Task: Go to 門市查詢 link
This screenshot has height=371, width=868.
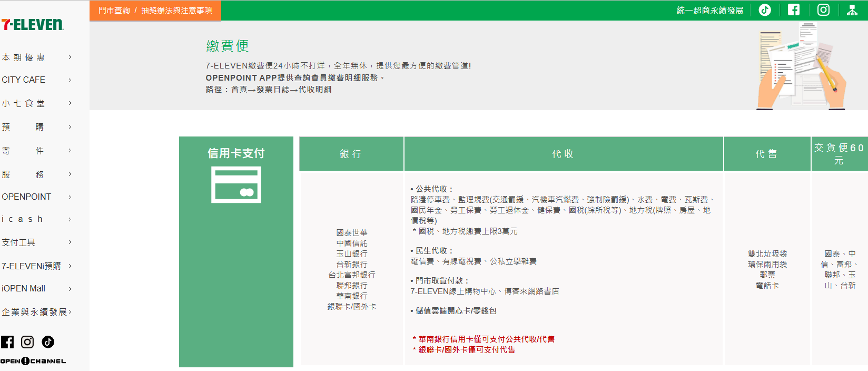Action: (114, 11)
